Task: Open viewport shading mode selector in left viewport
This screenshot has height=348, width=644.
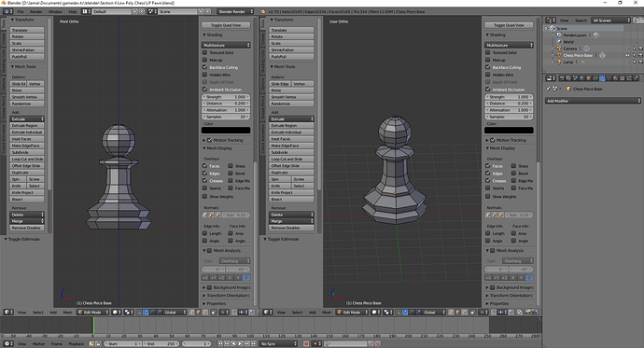Action: (x=117, y=313)
